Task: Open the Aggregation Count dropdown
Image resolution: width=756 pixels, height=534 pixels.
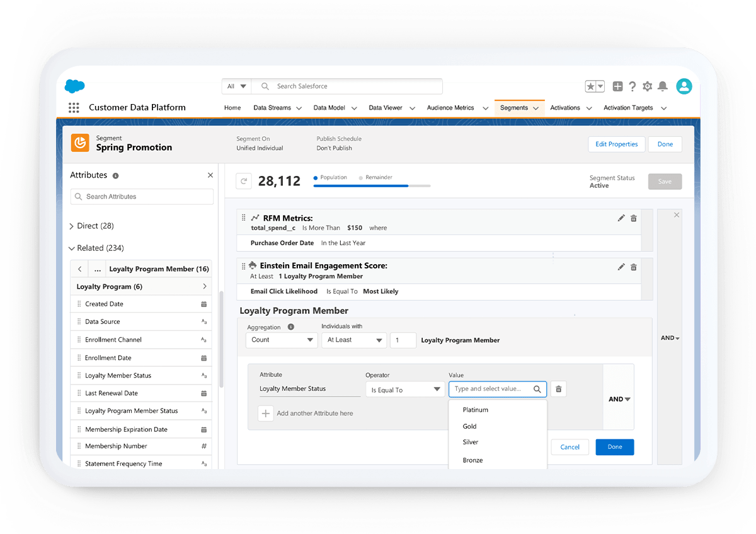Action: 282,340
